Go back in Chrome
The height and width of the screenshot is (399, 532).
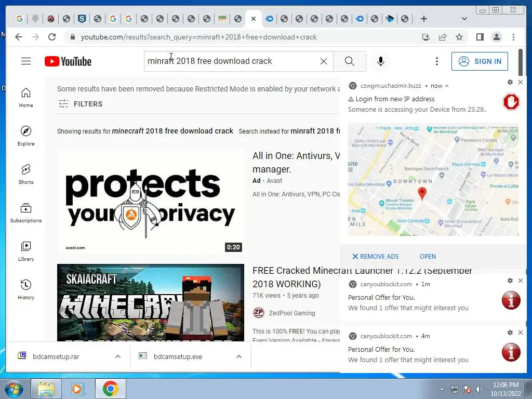pyautogui.click(x=19, y=37)
